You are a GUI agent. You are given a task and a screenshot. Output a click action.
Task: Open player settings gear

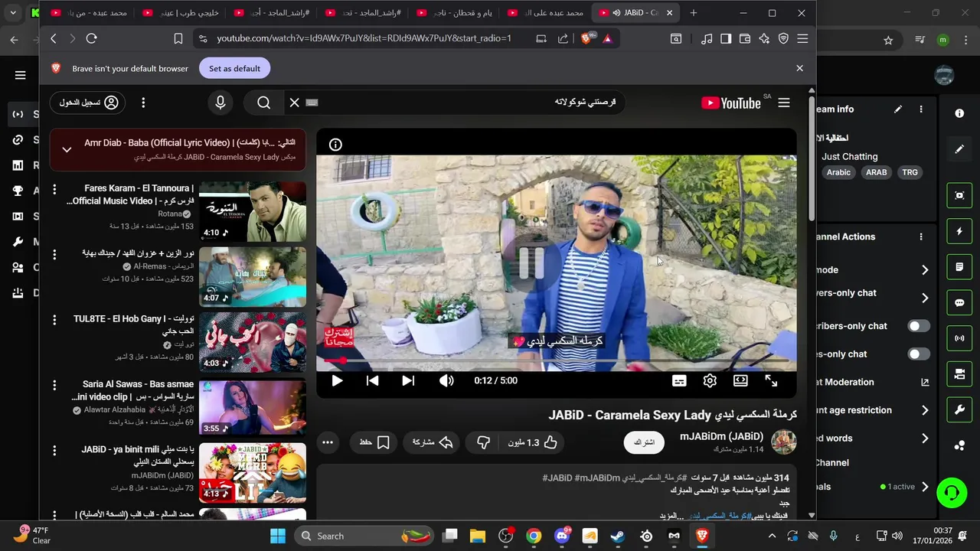(710, 380)
